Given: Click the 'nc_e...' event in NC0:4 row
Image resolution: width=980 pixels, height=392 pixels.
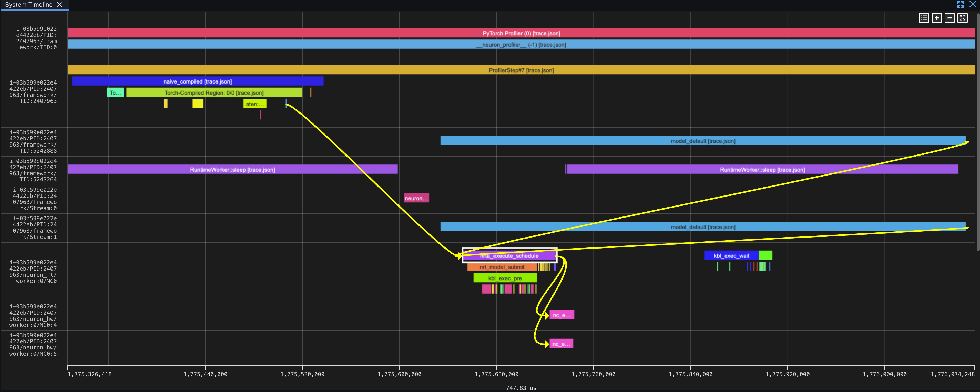Looking at the screenshot, I should pyautogui.click(x=562, y=315).
